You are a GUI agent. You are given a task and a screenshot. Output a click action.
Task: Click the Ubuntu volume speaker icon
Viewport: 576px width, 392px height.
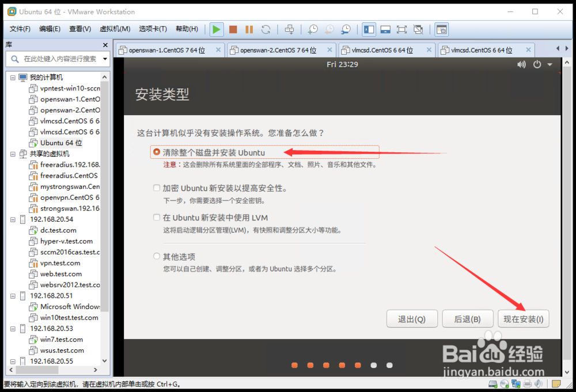click(x=521, y=64)
